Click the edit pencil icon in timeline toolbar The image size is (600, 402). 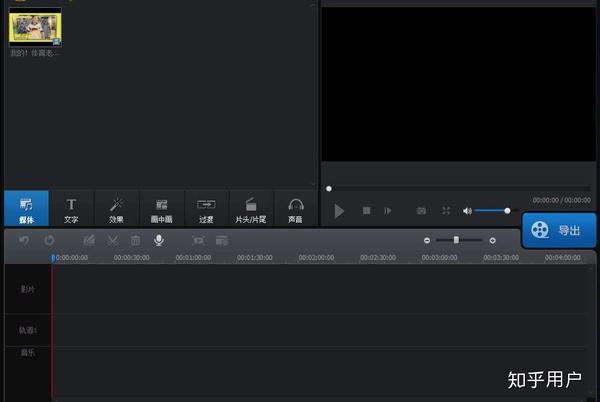[89, 241]
